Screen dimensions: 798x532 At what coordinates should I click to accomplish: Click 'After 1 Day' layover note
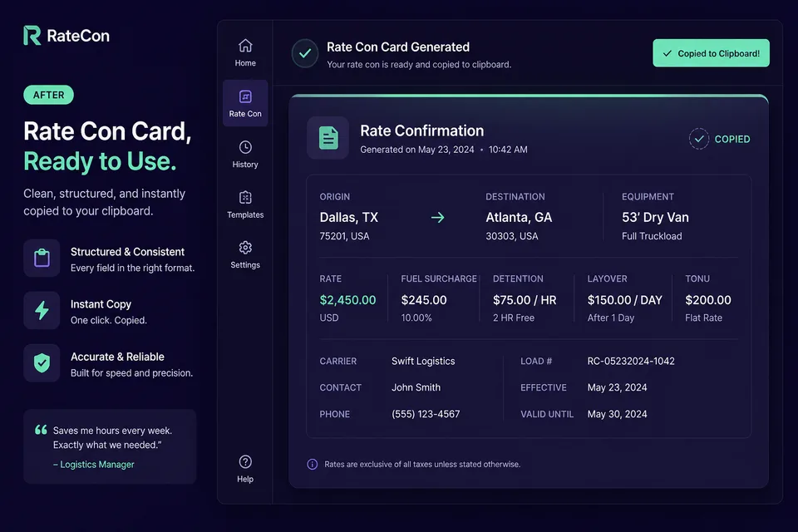(611, 318)
